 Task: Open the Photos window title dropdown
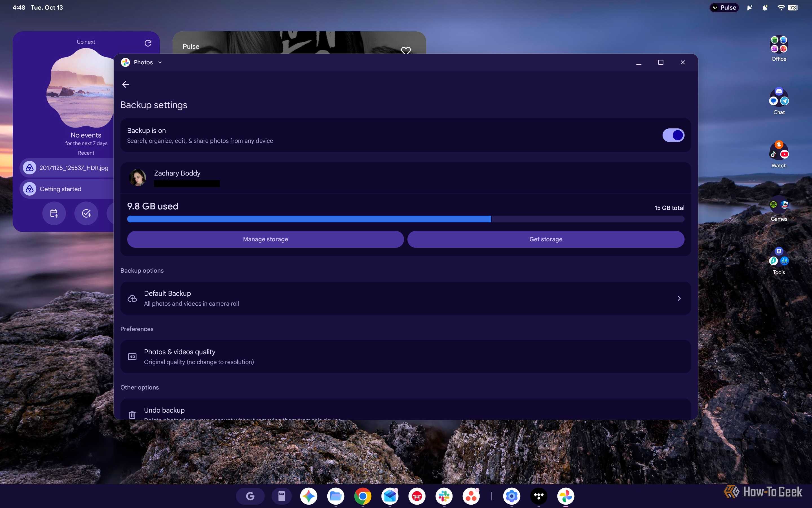[160, 62]
